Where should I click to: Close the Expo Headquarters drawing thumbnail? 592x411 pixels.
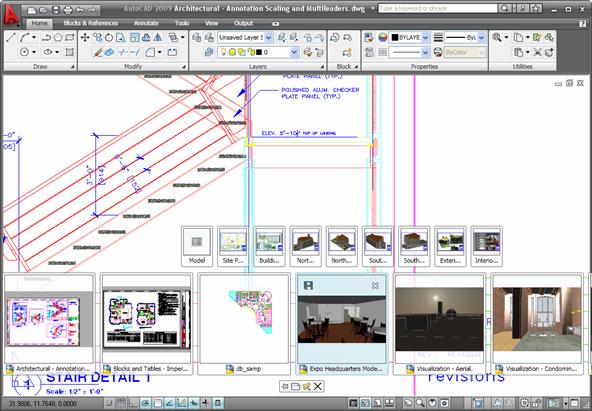pyautogui.click(x=375, y=286)
